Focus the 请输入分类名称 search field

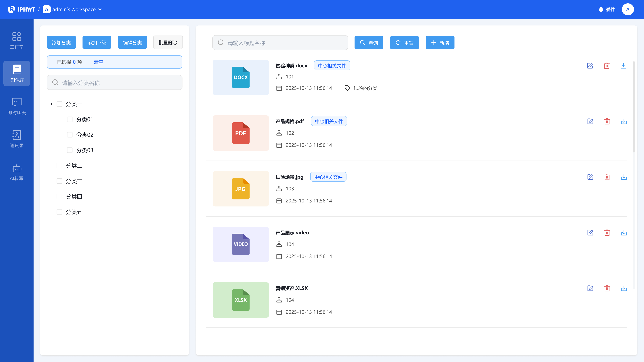(115, 82)
